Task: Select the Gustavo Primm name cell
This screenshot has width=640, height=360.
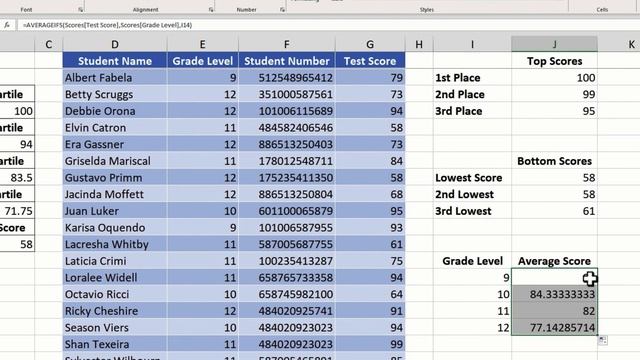Action: (115, 178)
